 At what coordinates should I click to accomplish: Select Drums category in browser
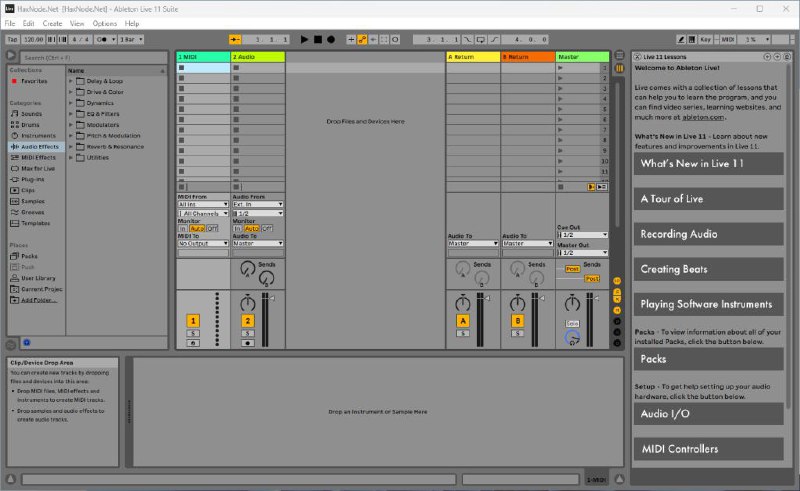tap(30, 125)
